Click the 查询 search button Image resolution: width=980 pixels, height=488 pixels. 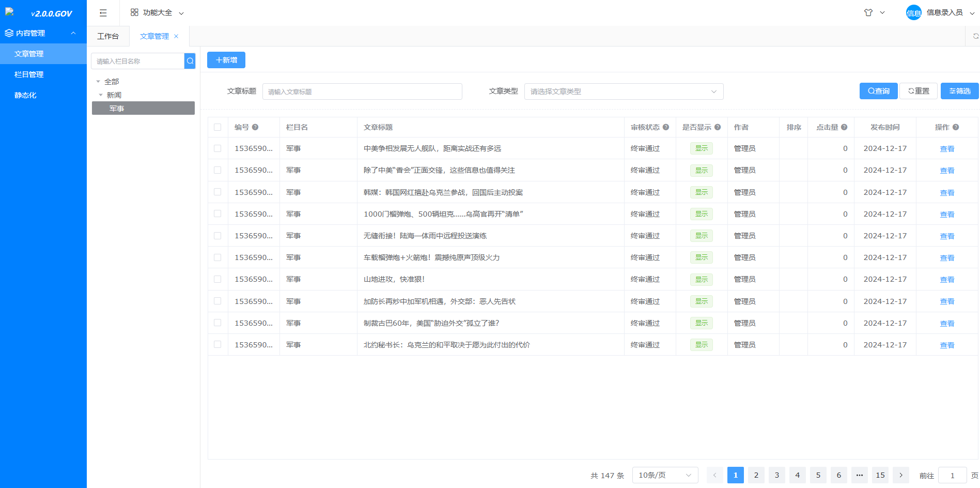pyautogui.click(x=878, y=91)
